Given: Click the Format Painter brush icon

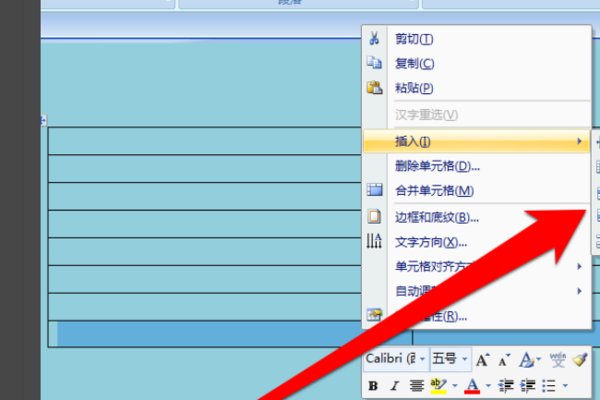Looking at the screenshot, I should click(x=580, y=359).
